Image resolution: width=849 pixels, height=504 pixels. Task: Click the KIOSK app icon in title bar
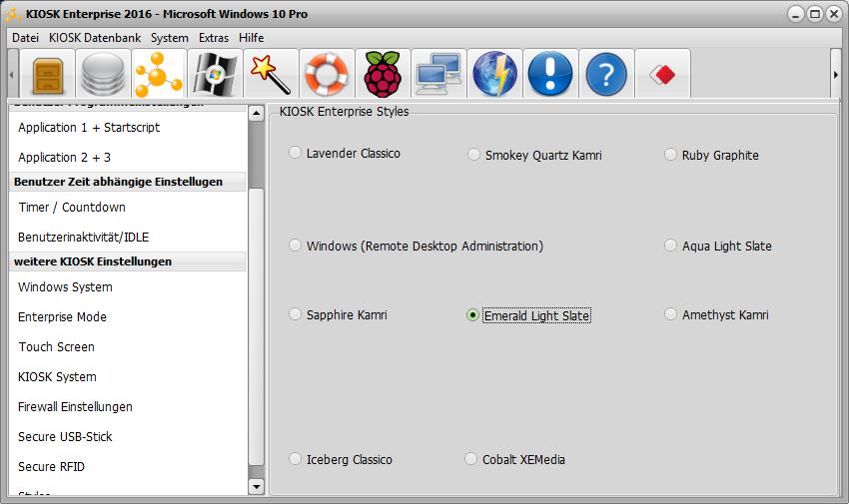click(13, 14)
